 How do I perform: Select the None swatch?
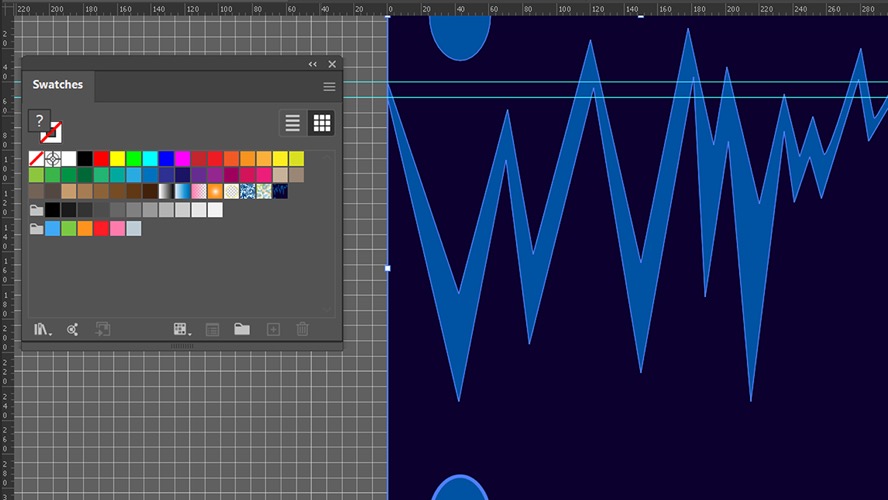click(36, 159)
